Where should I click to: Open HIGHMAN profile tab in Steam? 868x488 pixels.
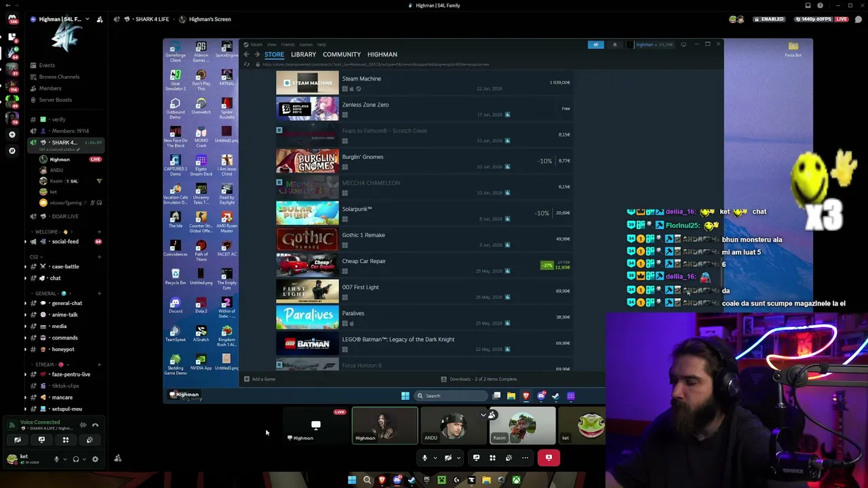click(x=382, y=54)
